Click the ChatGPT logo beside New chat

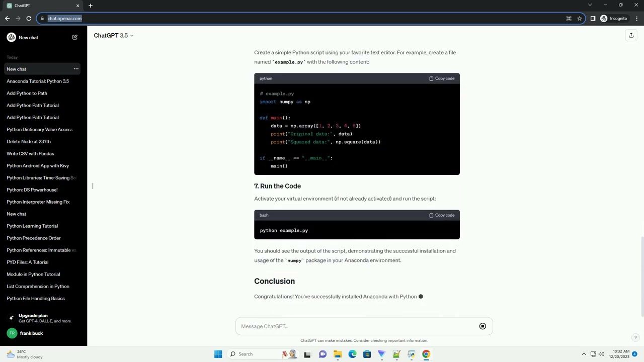point(11,37)
